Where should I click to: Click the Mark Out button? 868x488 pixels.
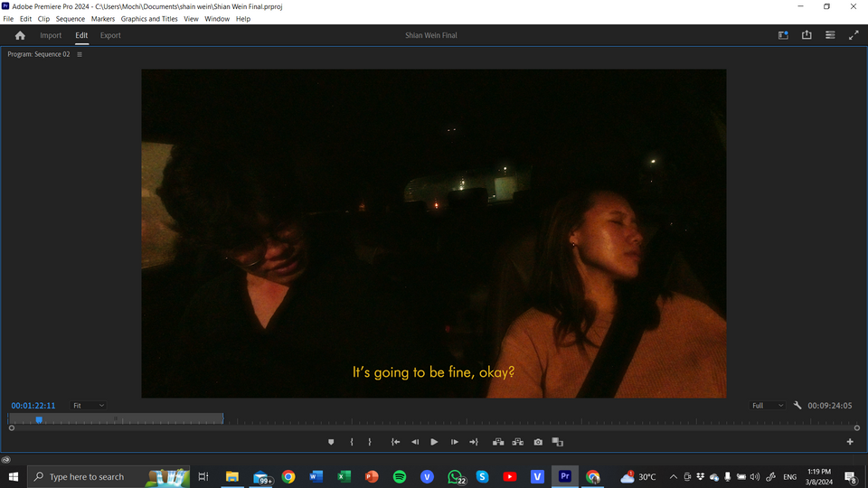click(x=370, y=442)
